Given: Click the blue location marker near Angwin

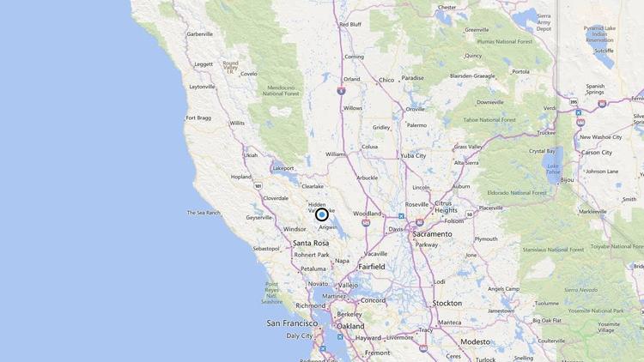Looking at the screenshot, I should point(322,214).
